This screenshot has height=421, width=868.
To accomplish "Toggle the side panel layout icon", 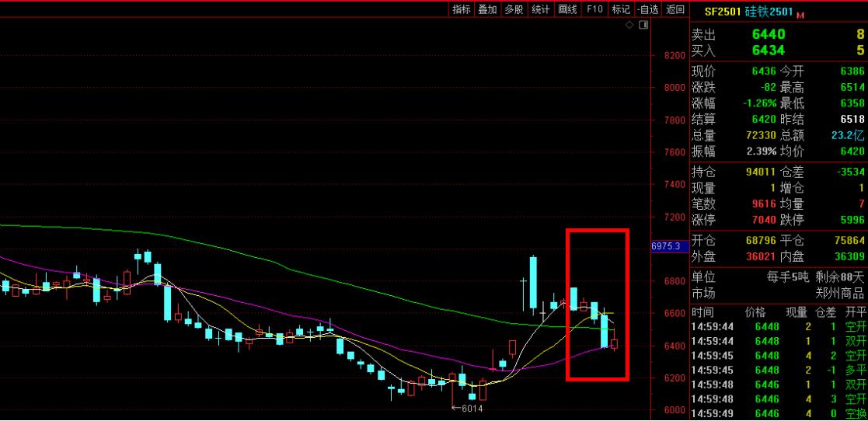I will coord(643,26).
